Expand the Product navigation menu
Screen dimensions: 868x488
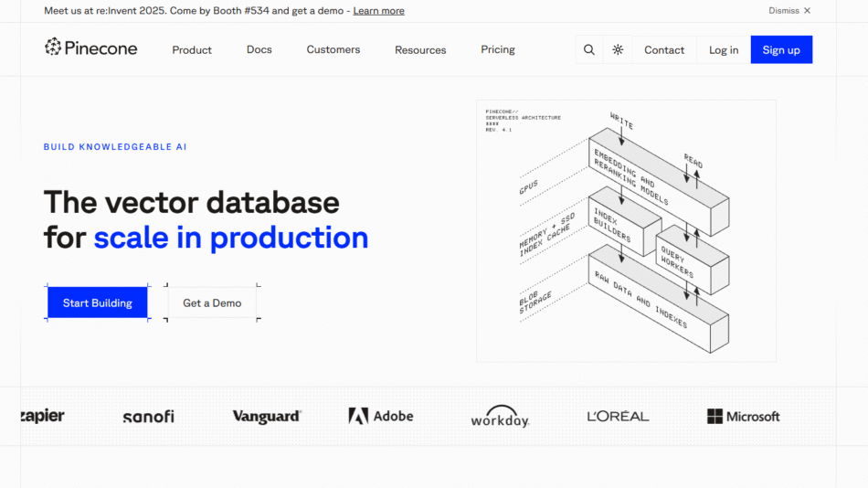tap(192, 50)
